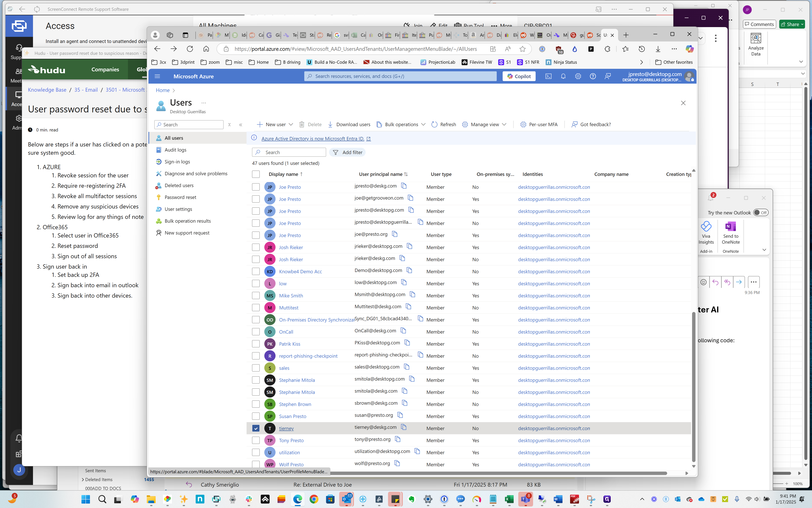The image size is (812, 508).
Task: Open Audit logs menu item
Action: coord(175,150)
